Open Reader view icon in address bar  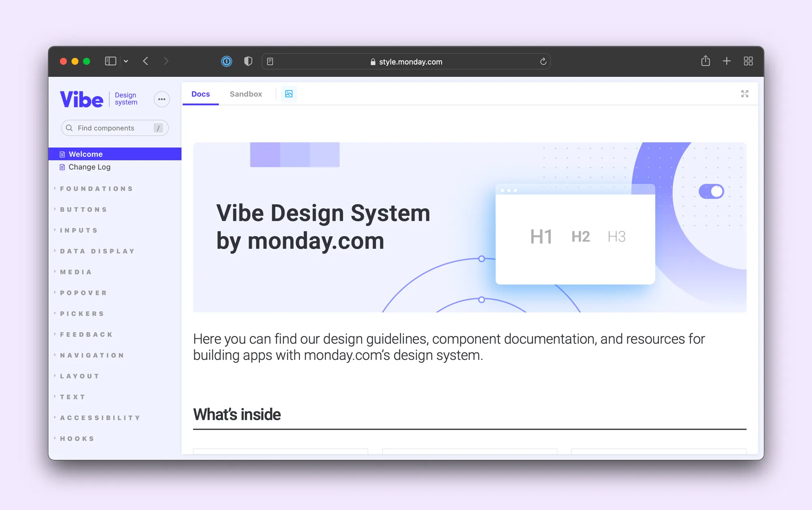pos(270,62)
